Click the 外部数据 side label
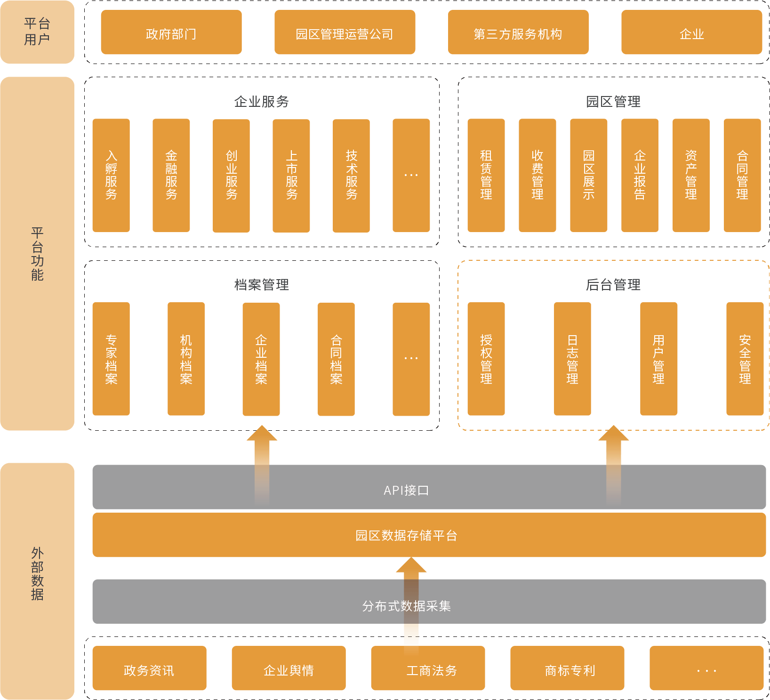Viewport: 770px width, 700px height. coord(37,581)
